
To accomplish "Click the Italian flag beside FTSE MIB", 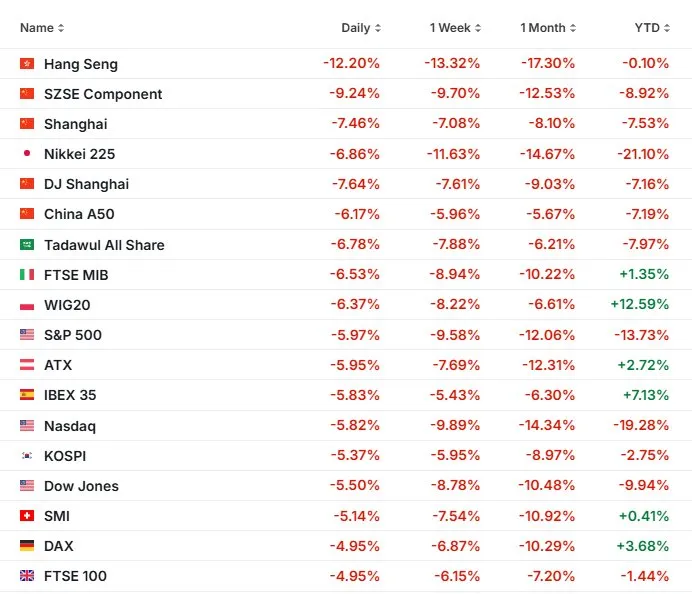I will pyautogui.click(x=27, y=275).
